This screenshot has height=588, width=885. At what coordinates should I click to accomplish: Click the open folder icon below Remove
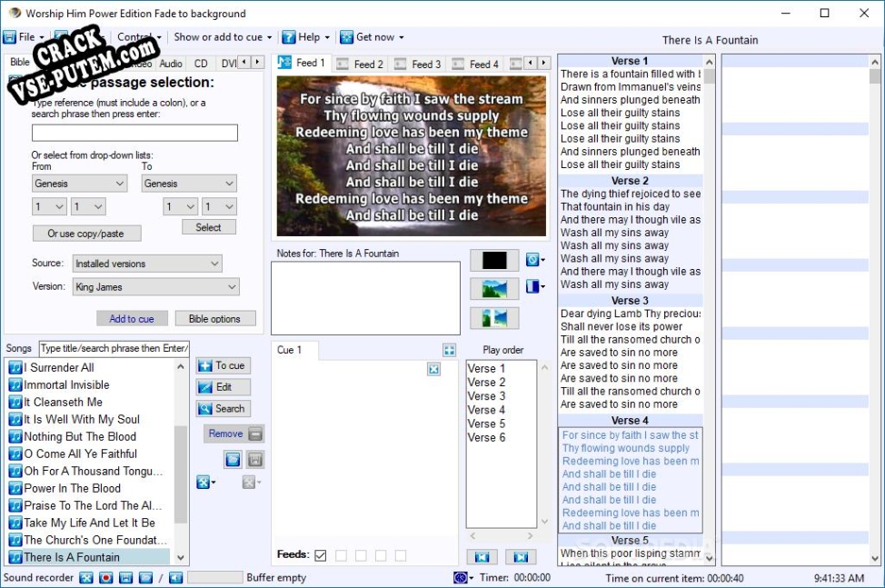233,459
